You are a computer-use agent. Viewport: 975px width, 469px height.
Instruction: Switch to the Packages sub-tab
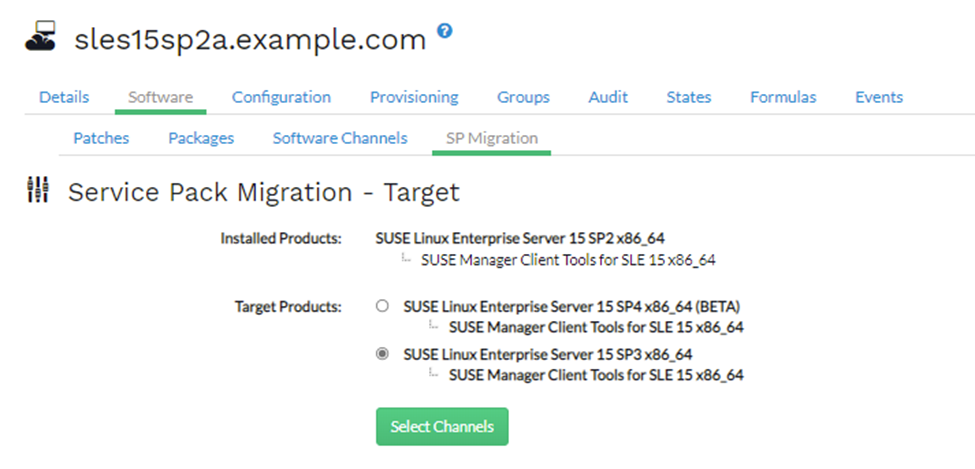click(x=201, y=138)
